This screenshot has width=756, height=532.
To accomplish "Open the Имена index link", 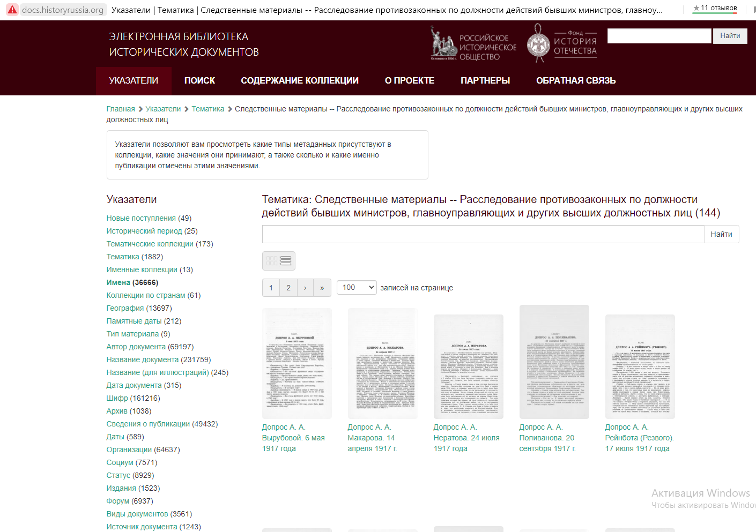I will [x=120, y=282].
